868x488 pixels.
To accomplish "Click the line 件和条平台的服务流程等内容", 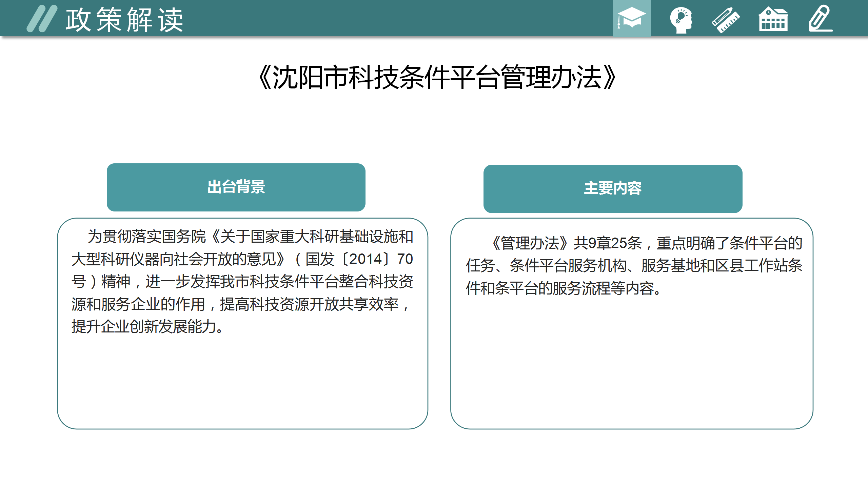I will 563,288.
